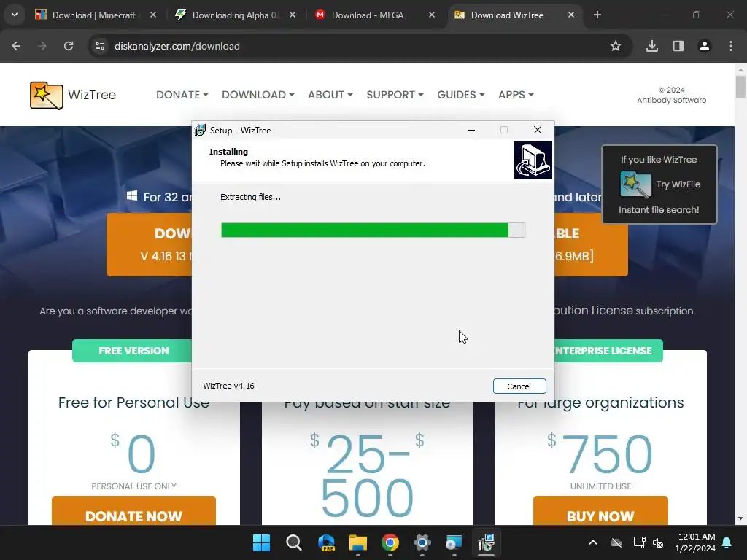This screenshot has height=560, width=747.
Task: Click the setup installer icon in dialog header
Action: (x=533, y=160)
